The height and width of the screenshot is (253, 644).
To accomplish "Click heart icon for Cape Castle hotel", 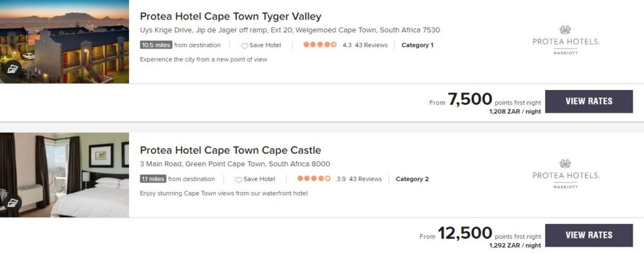I will click(238, 179).
